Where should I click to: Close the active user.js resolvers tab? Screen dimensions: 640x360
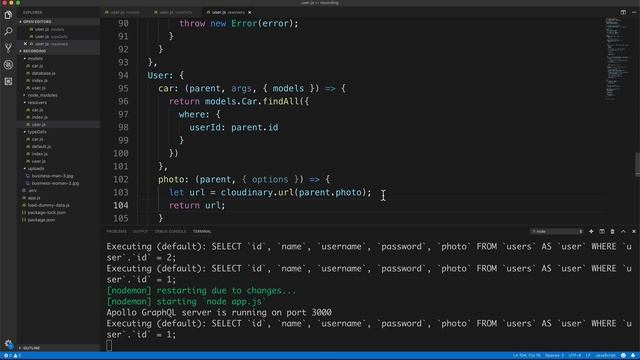pyautogui.click(x=250, y=12)
